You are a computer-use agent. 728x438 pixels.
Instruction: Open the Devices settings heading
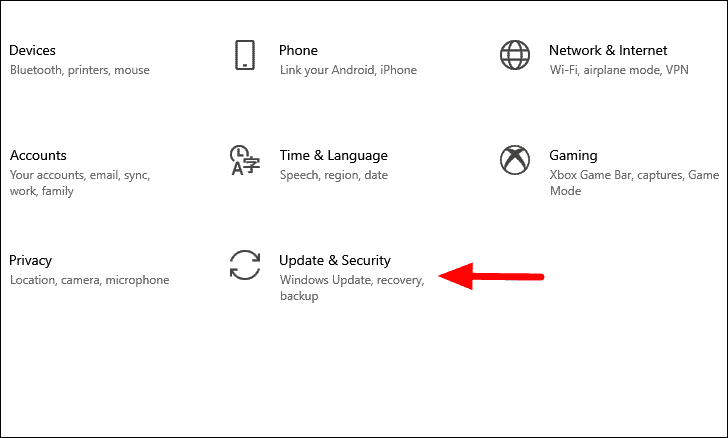[32, 50]
